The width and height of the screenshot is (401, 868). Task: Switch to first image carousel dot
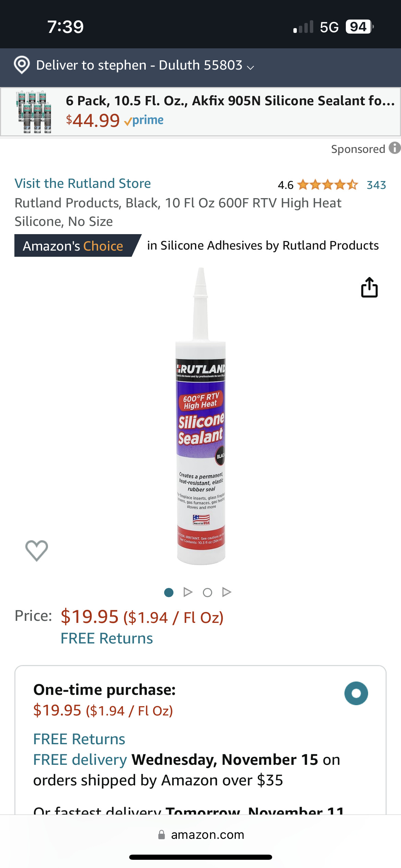pyautogui.click(x=169, y=592)
